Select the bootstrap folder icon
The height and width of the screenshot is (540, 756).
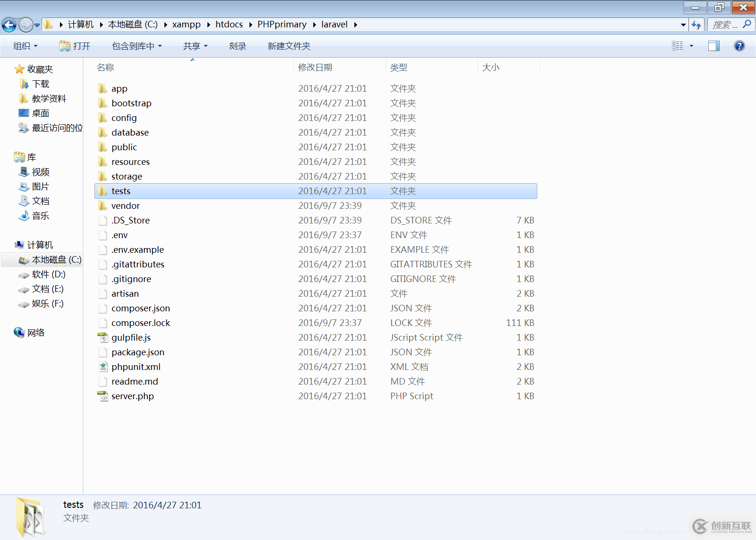point(103,103)
